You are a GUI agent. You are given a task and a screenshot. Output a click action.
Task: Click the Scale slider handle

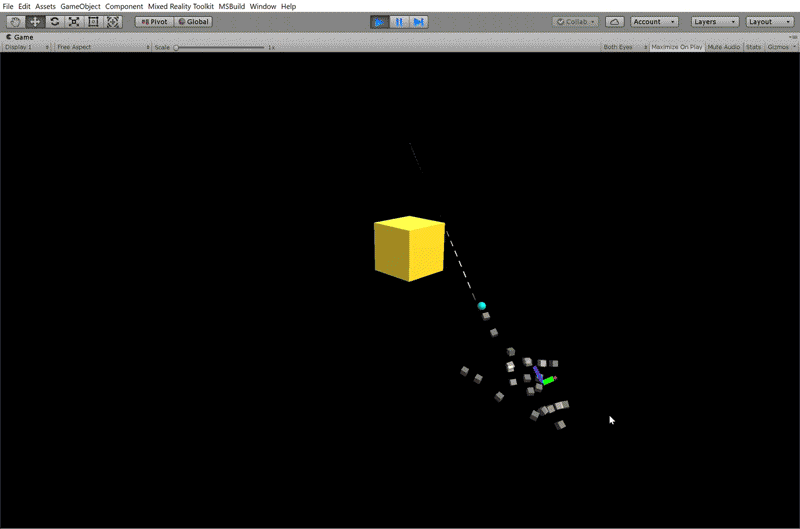pos(177,47)
